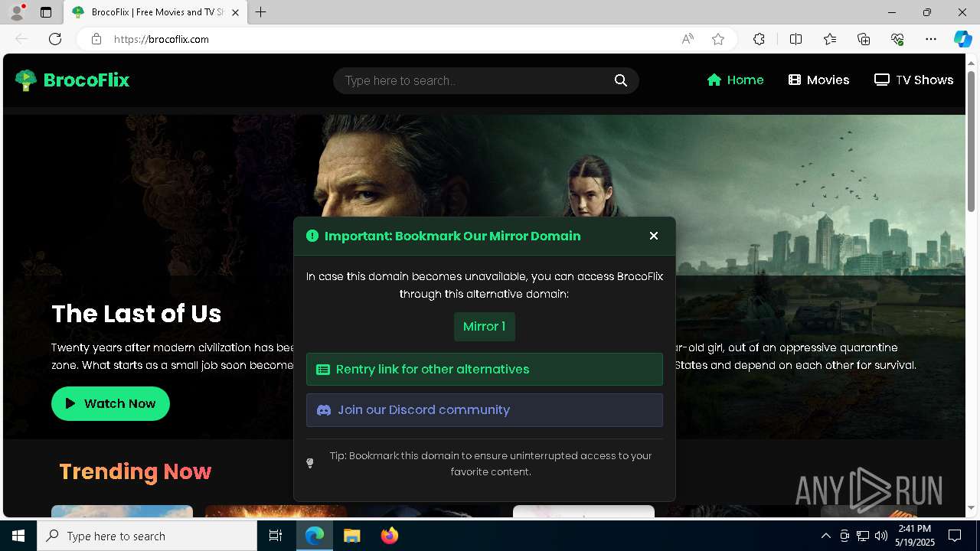Open the Copilot sidebar icon
The width and height of the screenshot is (980, 551).
[x=962, y=39]
